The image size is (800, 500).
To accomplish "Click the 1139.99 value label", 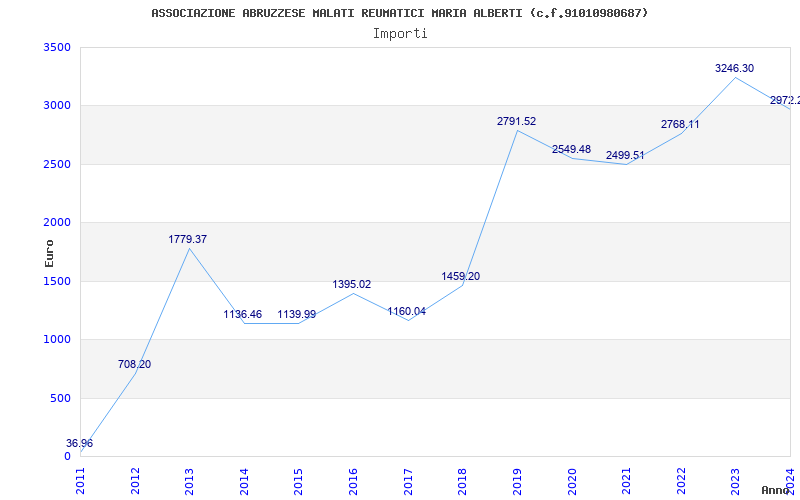I will click(296, 314).
